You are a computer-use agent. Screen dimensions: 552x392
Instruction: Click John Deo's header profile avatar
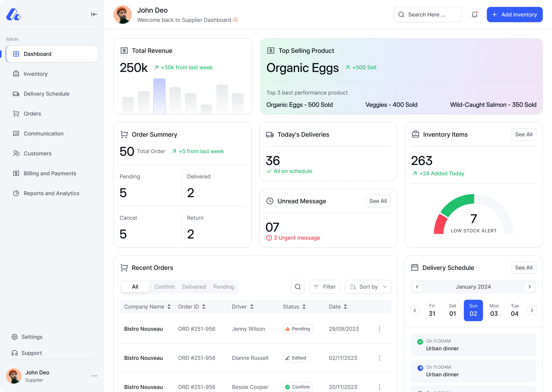click(x=123, y=14)
